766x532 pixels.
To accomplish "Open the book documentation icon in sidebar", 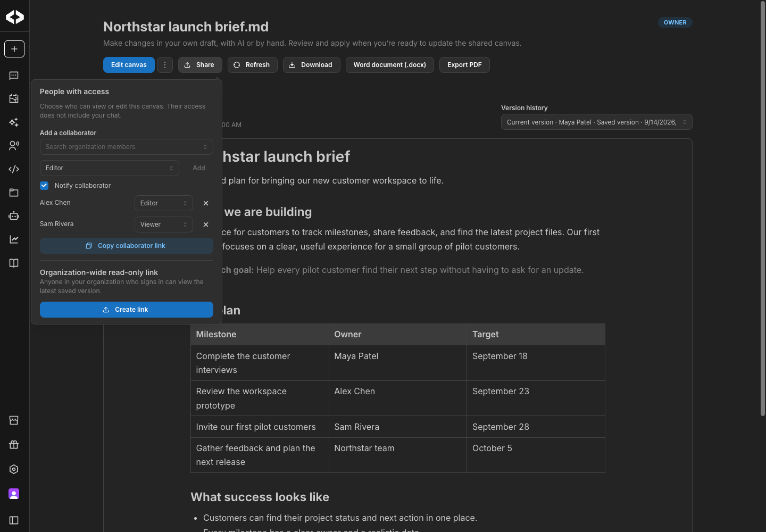I will coord(14,263).
